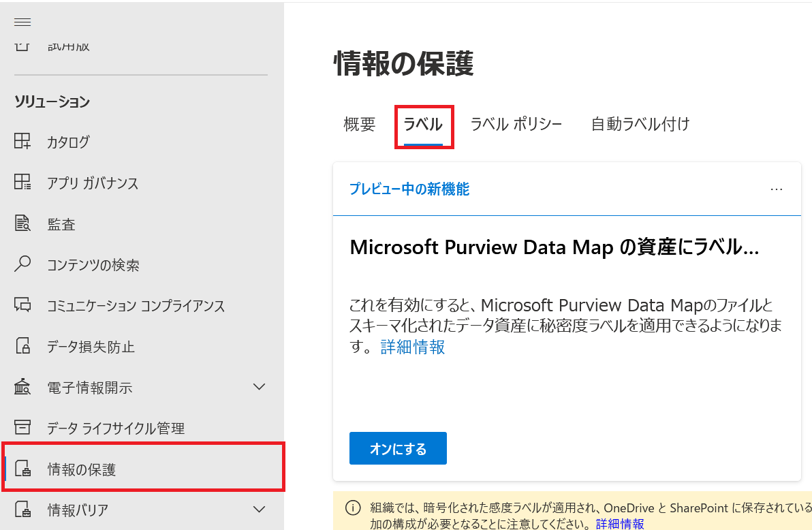The height and width of the screenshot is (530, 812).
Task: Click the ソリューション section heading
Action: 52,102
